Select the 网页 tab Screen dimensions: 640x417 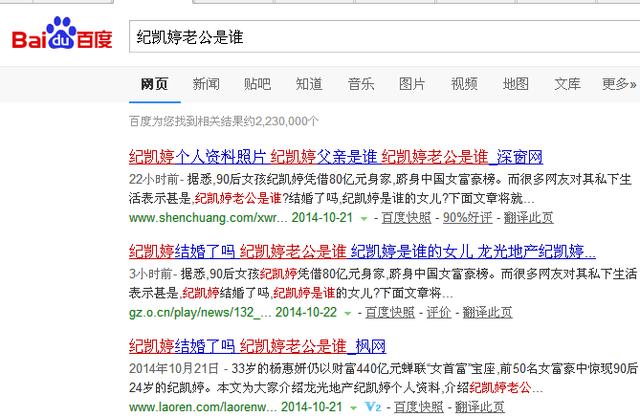point(154,84)
